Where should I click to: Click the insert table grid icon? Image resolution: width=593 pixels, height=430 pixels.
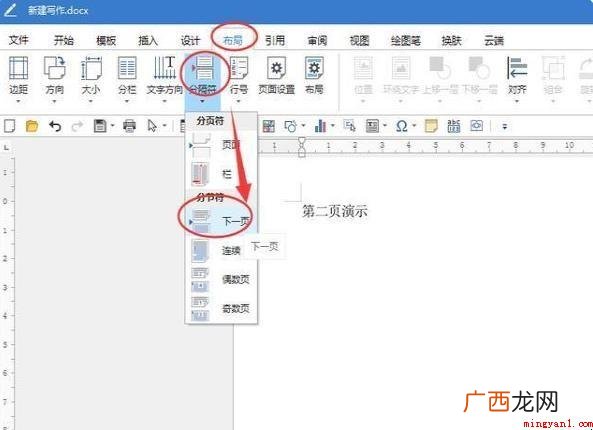(269, 126)
